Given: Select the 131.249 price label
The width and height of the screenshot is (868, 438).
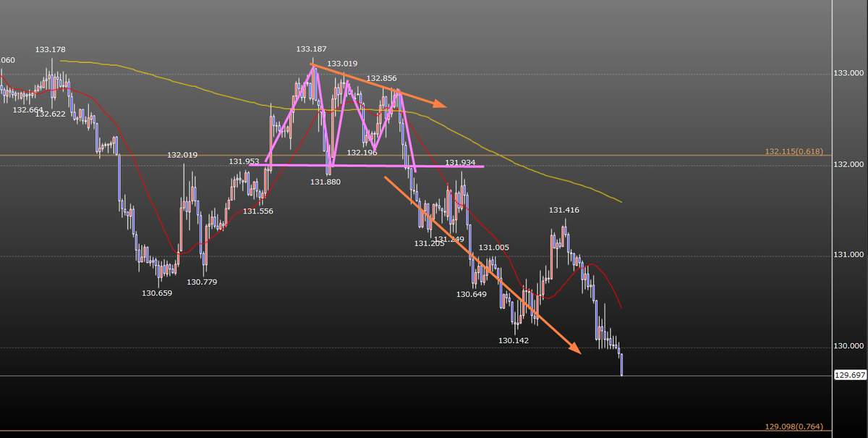Looking at the screenshot, I should tap(449, 239).
